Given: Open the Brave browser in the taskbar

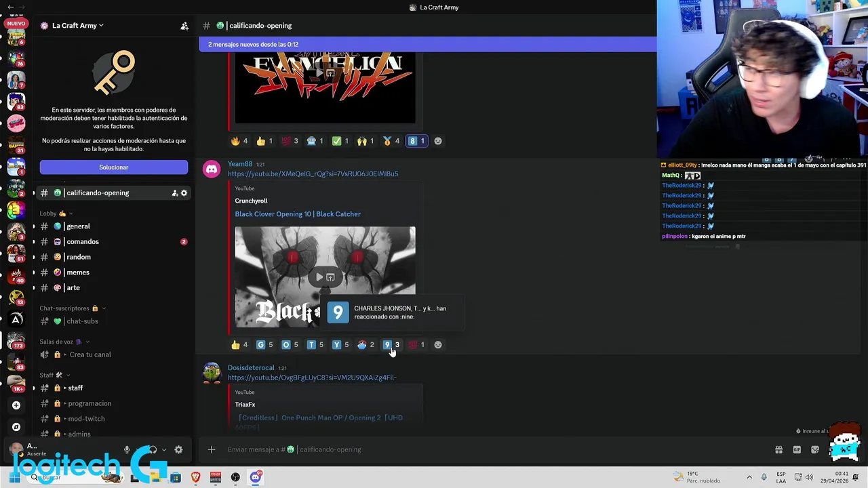Looking at the screenshot, I should pyautogui.click(x=196, y=477).
